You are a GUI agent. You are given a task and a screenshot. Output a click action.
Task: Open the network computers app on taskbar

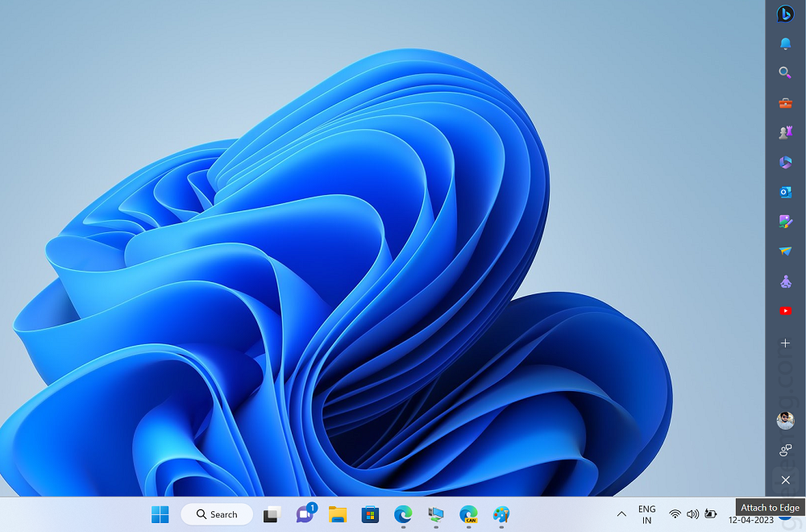[436, 514]
